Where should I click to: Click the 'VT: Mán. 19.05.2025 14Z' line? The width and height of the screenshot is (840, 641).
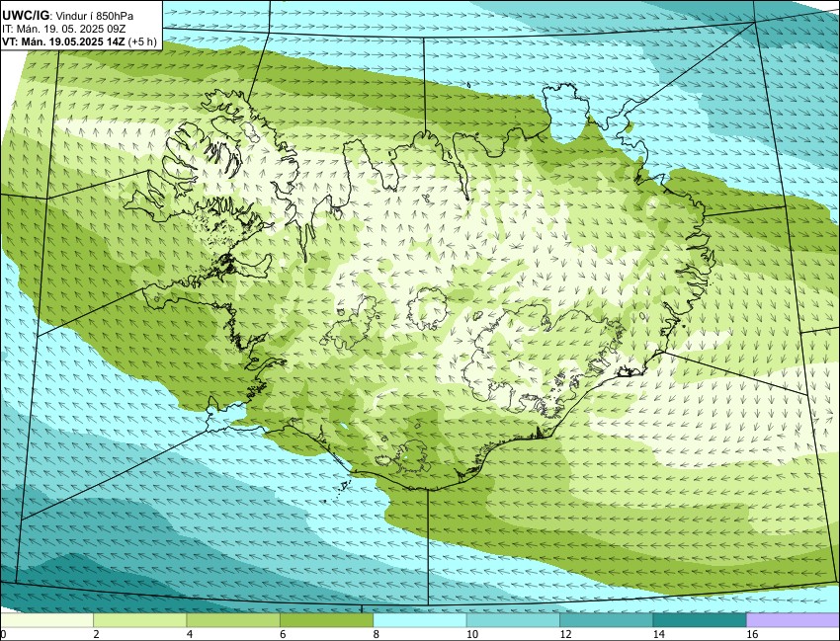64,42
